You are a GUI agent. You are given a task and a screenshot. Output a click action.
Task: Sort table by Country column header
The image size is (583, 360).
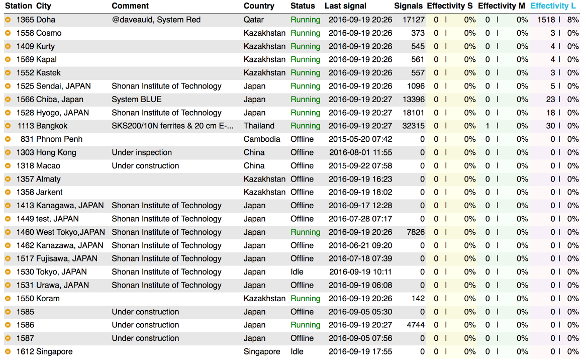[x=259, y=6]
